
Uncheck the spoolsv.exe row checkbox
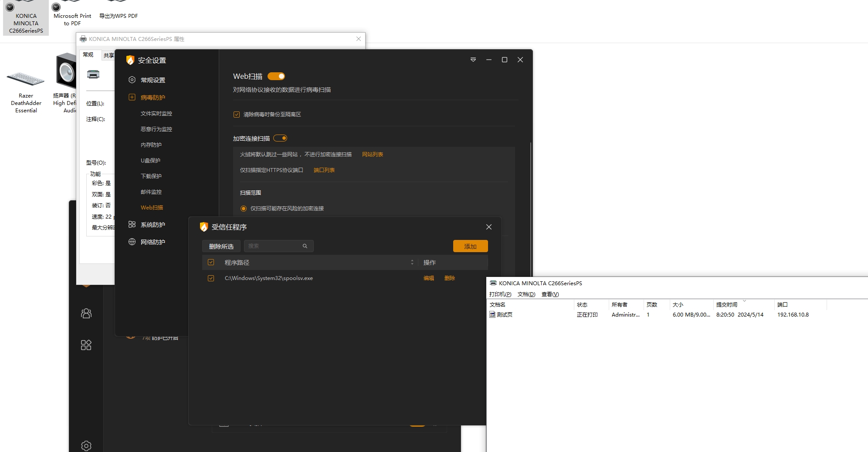211,278
